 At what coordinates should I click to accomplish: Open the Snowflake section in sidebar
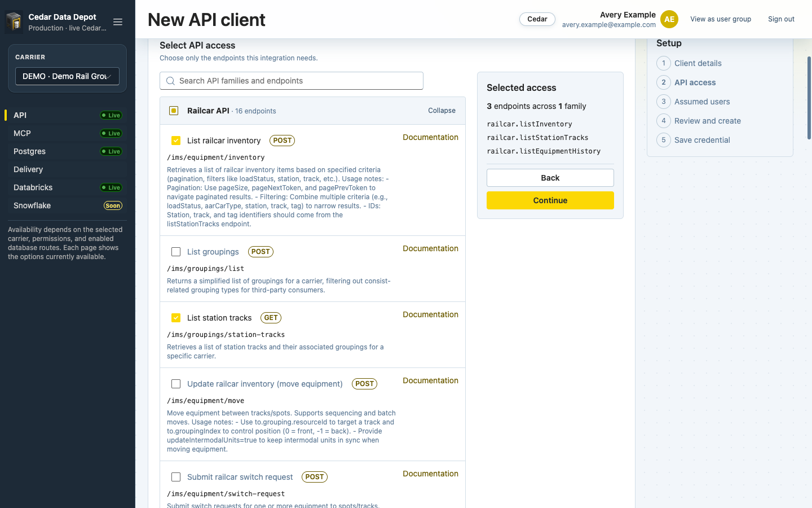coord(68,205)
